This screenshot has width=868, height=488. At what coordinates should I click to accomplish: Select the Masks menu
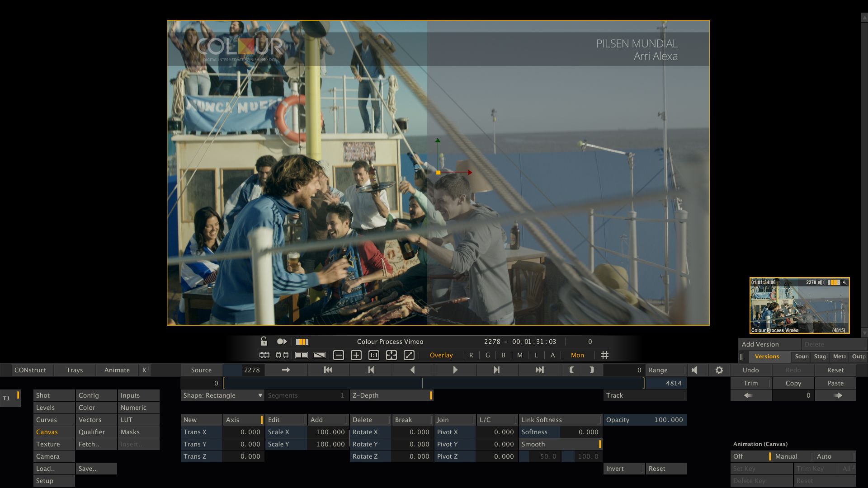point(138,432)
